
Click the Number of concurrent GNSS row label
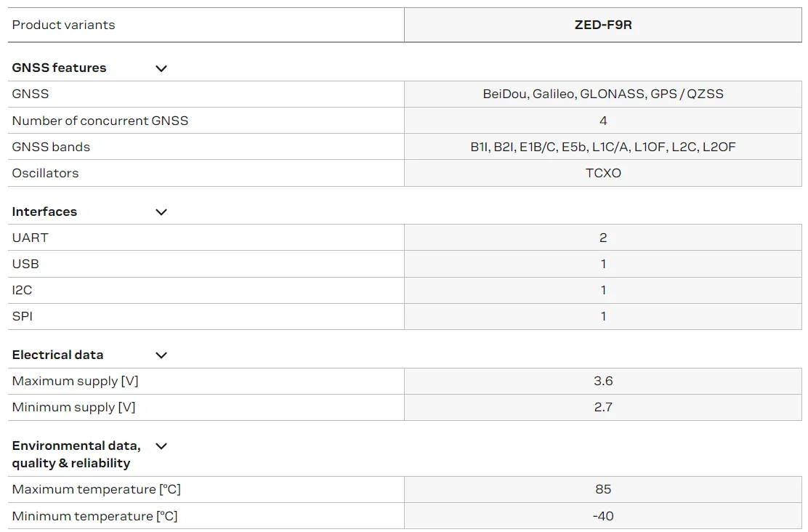point(100,121)
